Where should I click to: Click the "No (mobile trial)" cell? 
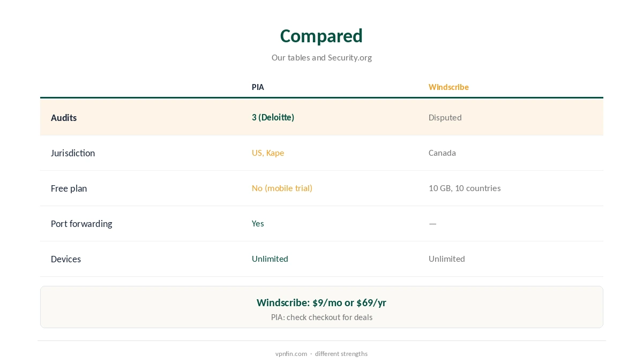(282, 188)
